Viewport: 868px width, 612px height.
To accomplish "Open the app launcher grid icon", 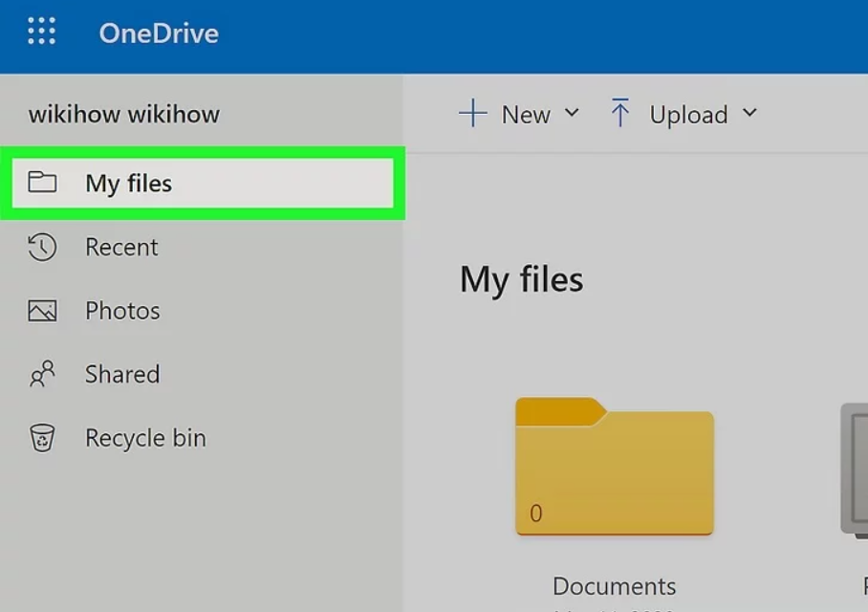I will click(41, 31).
